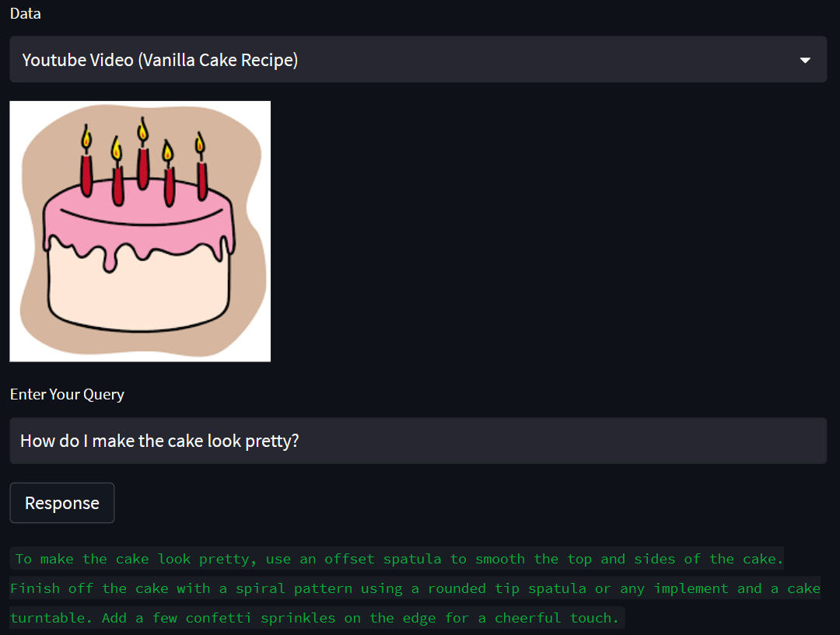840x635 pixels.
Task: Click the 'Enter Your Query' label
Action: (x=67, y=395)
